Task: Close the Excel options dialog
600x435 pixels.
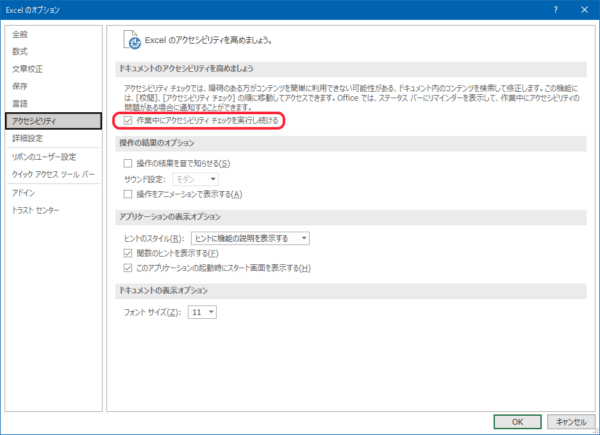Action: 582,9
